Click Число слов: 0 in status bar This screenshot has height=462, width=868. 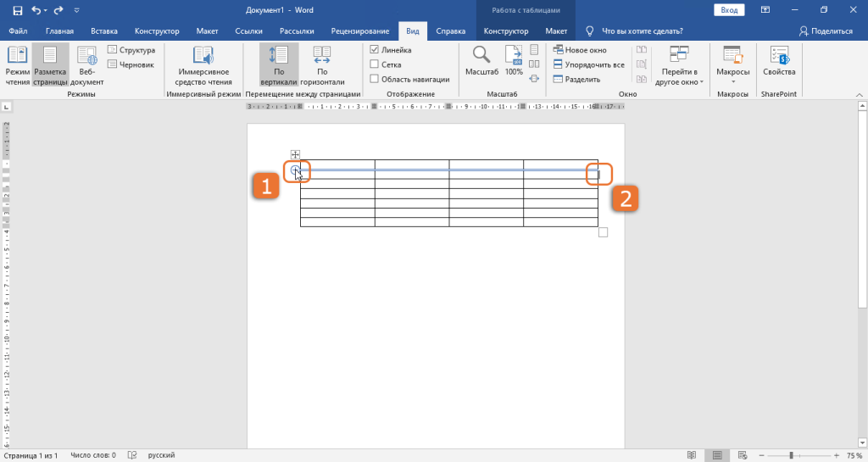[x=93, y=455]
